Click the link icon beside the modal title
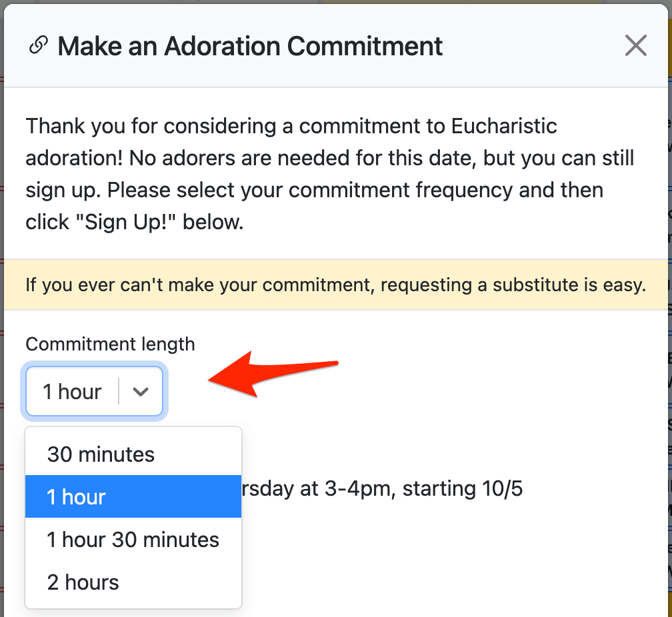 [x=39, y=46]
